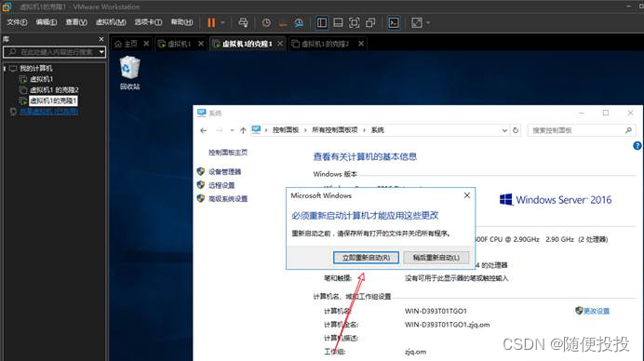Click 立即重新启动(R) button
The width and height of the screenshot is (644, 361).
click(366, 258)
